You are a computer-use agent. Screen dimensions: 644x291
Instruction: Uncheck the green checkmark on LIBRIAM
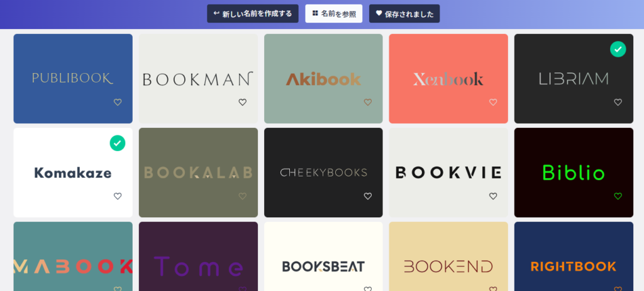click(x=618, y=49)
